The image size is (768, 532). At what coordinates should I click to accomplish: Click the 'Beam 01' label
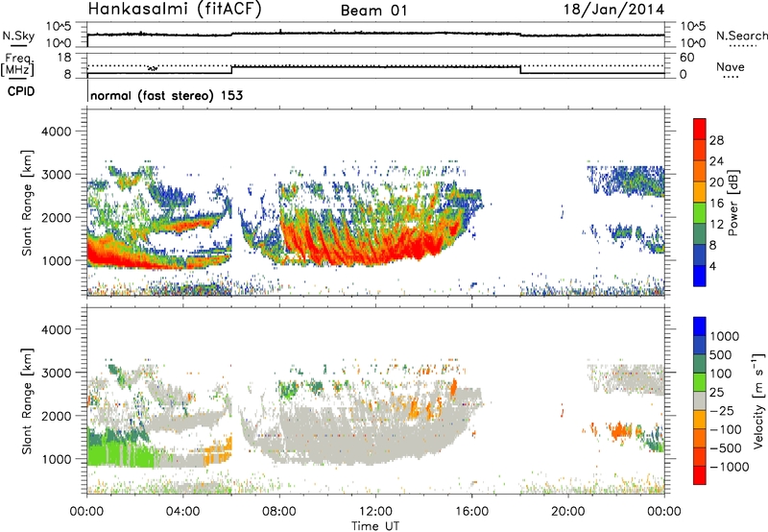click(373, 11)
